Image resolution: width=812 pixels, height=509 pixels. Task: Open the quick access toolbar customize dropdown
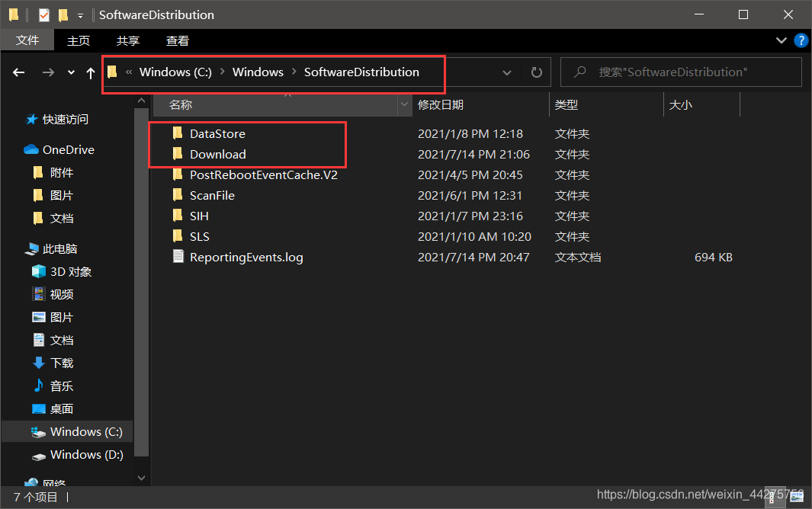coord(80,15)
